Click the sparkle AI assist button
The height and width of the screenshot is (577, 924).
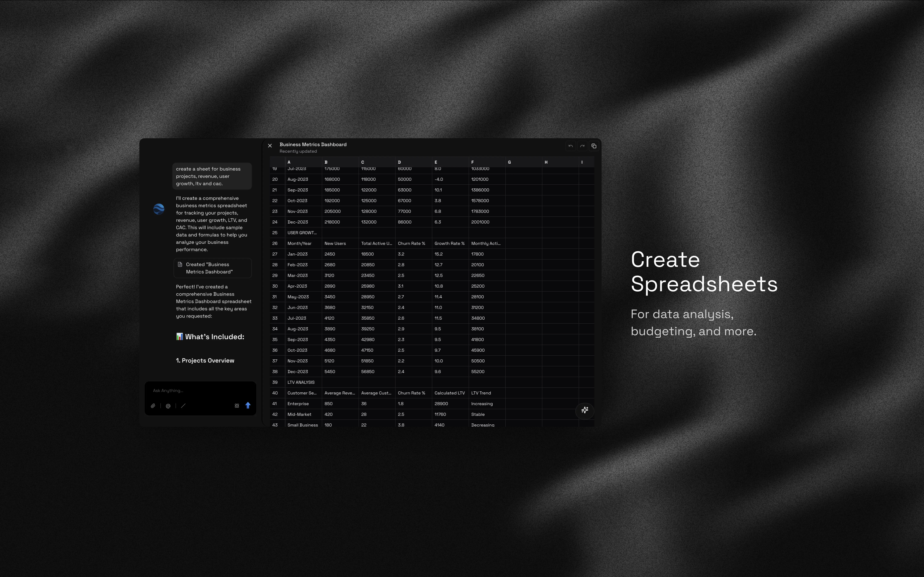click(x=585, y=410)
